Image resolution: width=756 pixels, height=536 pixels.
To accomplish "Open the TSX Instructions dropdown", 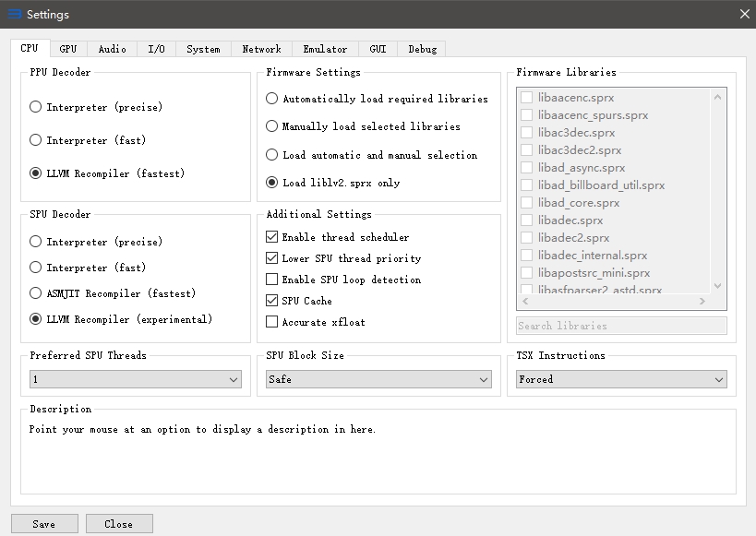I will click(x=621, y=379).
